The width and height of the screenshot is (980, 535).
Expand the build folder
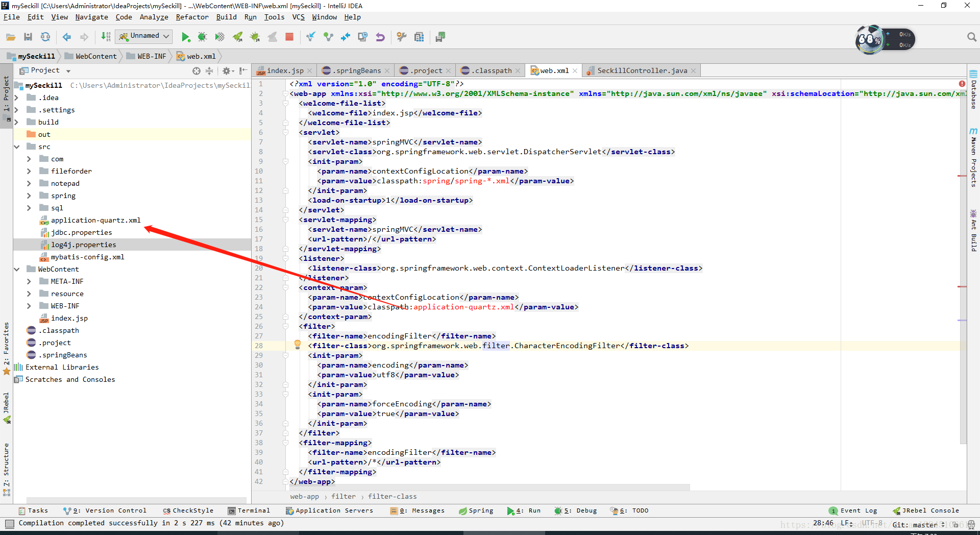[x=17, y=122]
